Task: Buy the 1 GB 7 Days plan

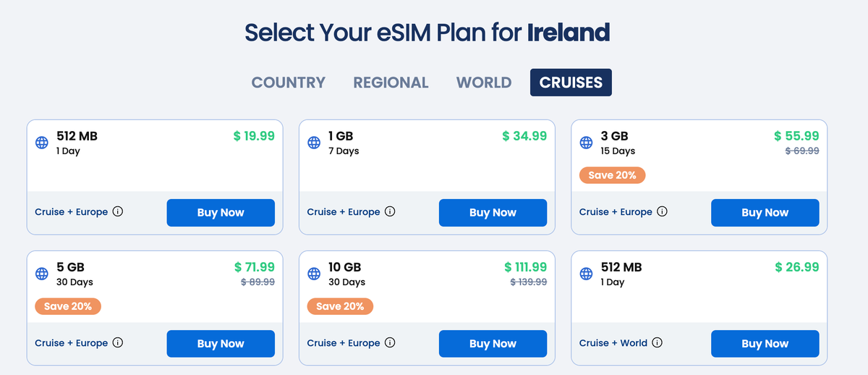Action: (493, 213)
